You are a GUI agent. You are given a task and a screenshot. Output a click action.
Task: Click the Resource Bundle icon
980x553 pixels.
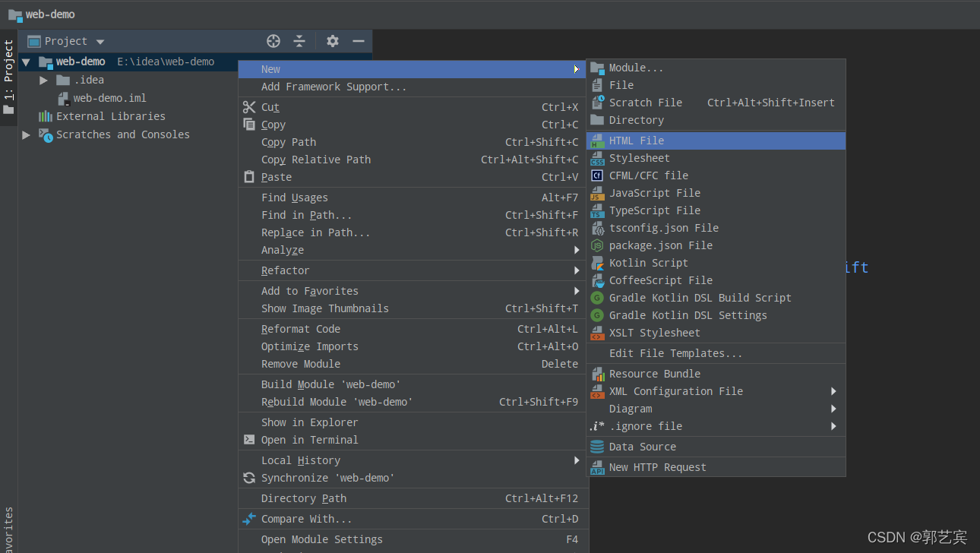coord(598,374)
